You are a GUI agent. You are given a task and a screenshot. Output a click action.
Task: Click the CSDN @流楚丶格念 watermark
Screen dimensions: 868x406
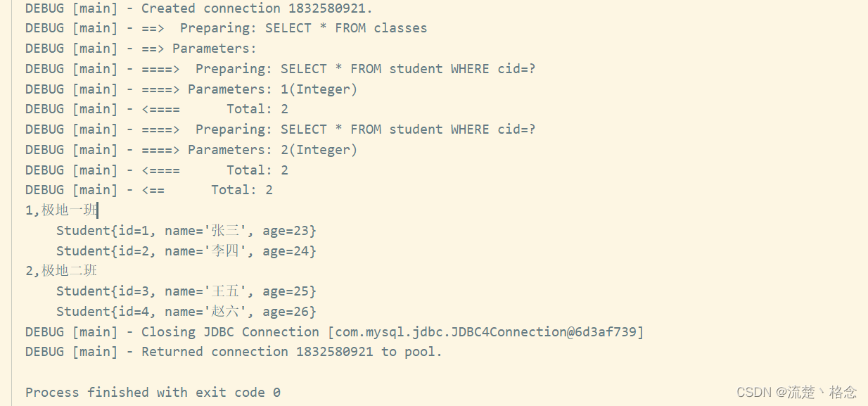point(796,392)
